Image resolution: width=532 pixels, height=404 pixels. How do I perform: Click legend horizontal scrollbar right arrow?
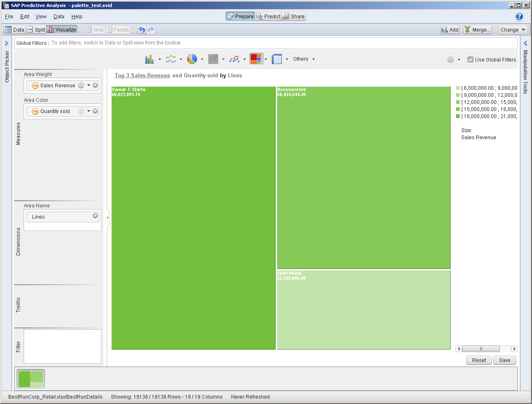pyautogui.click(x=515, y=349)
